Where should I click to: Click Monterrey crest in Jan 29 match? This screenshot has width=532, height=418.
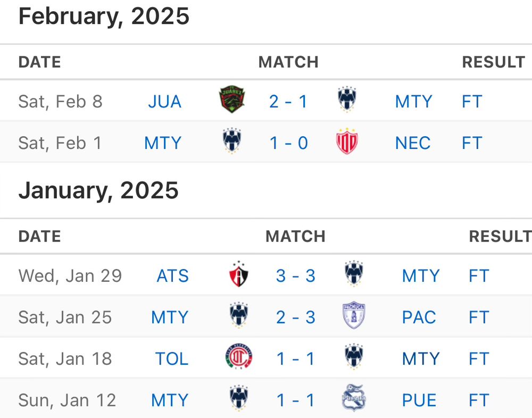tap(354, 275)
